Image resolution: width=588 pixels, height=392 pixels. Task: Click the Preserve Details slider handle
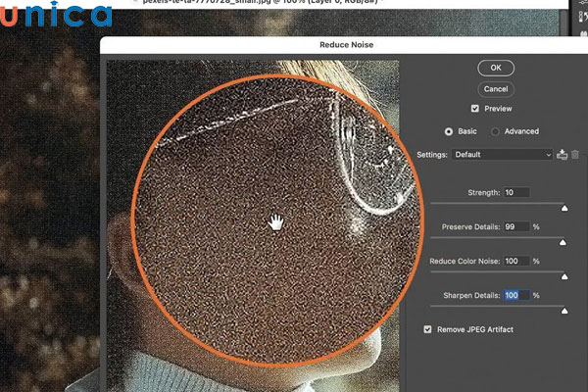pos(563,241)
